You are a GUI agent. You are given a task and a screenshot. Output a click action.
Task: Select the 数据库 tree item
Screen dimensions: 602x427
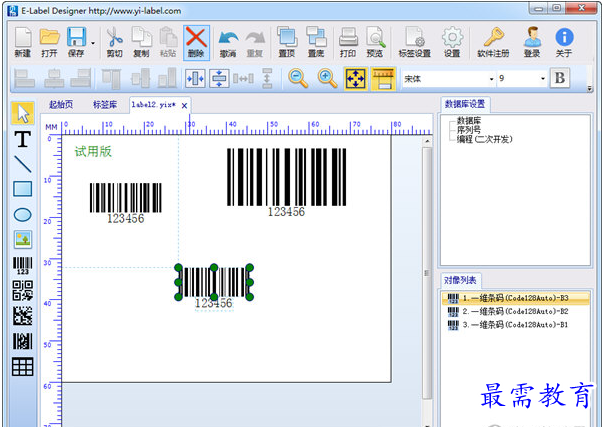468,121
